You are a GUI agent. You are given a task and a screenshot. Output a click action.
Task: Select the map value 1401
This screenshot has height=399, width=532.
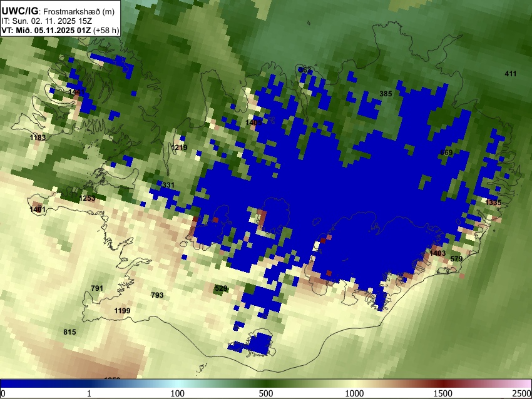[x=38, y=210]
